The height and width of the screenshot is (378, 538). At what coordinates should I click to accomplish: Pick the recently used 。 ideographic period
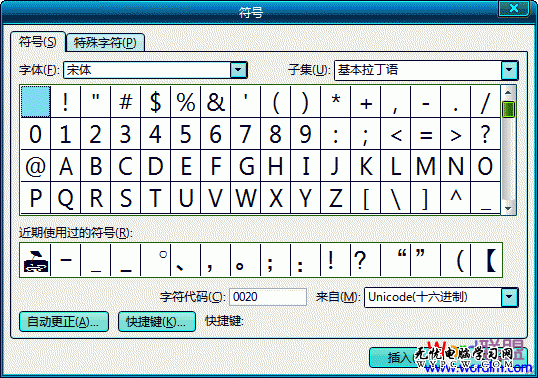tap(246, 260)
